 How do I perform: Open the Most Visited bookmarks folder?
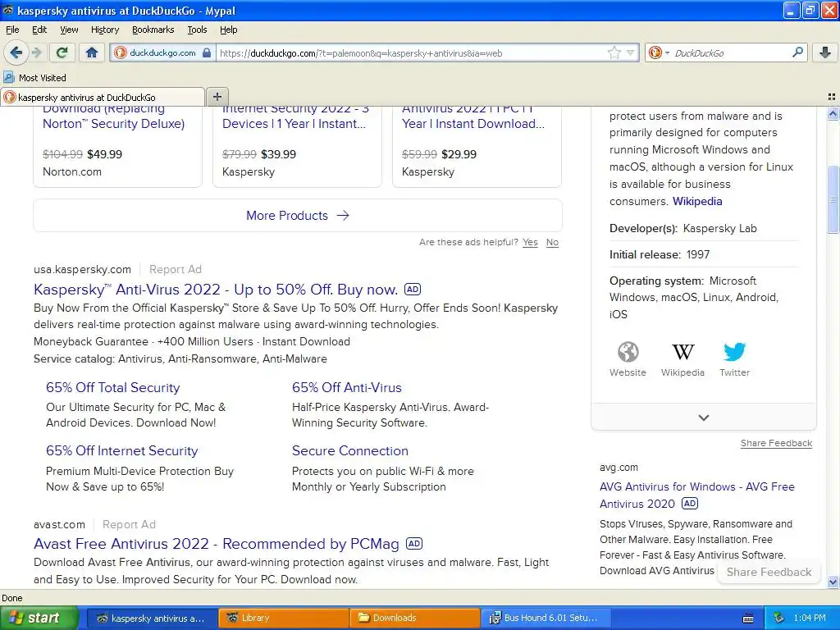tap(34, 78)
